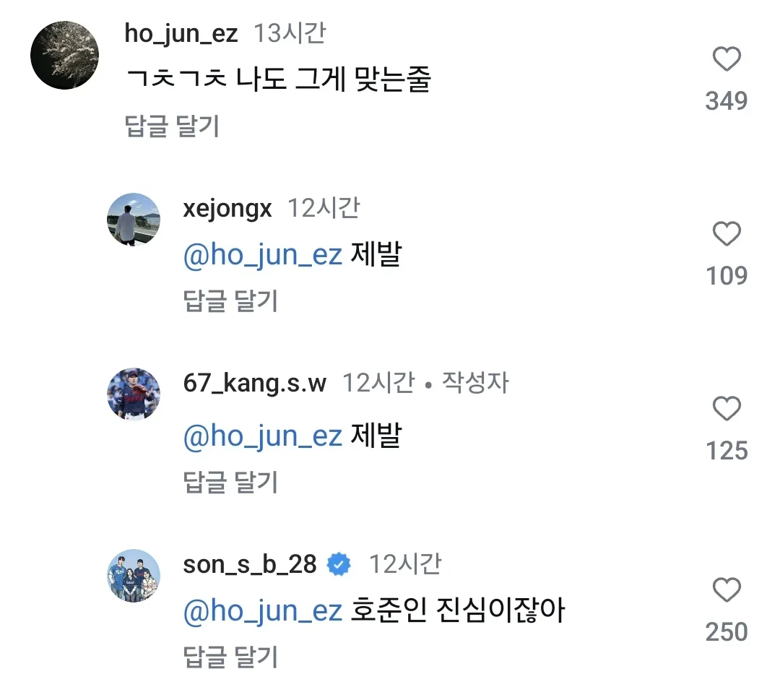This screenshot has height=700, width=780.
Task: Click 답글 달기 under 67_kang.s.w's reply
Action: click(230, 482)
